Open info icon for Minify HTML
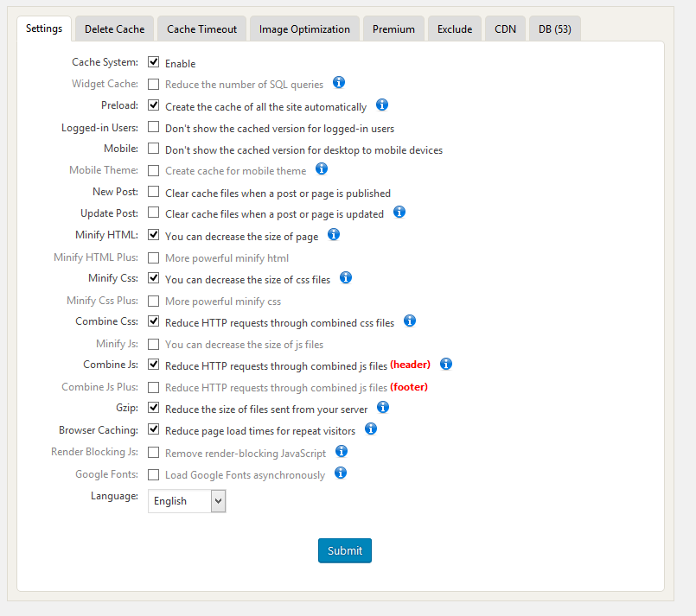The height and width of the screenshot is (616, 696). click(x=334, y=235)
